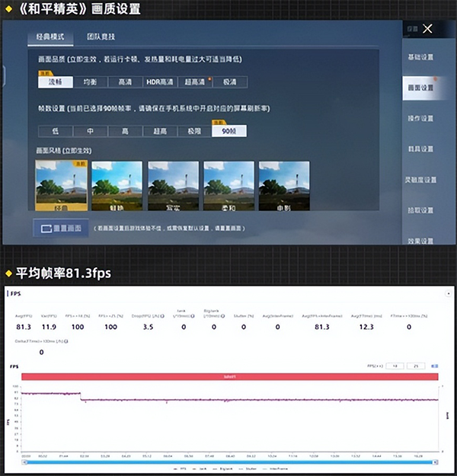Image resolution: width=457 pixels, height=476 pixels.
Task: Pick the 电影 style thumbnail
Action: pos(284,186)
